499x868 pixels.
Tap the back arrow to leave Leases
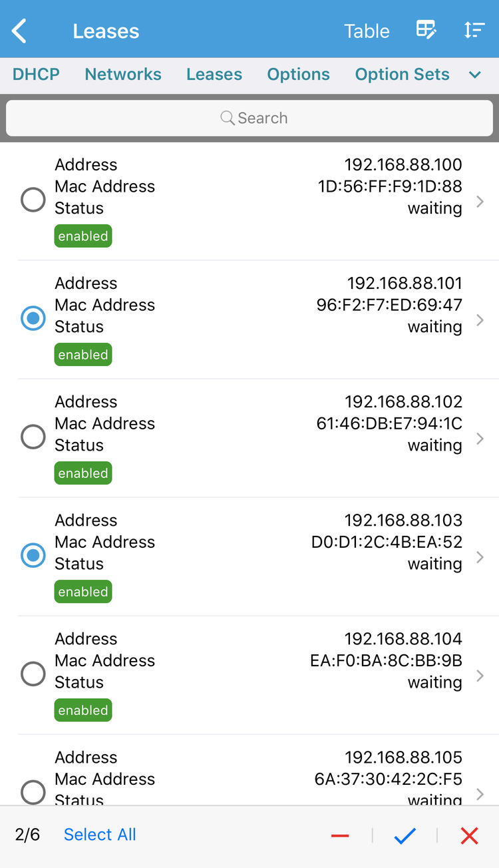tap(19, 30)
